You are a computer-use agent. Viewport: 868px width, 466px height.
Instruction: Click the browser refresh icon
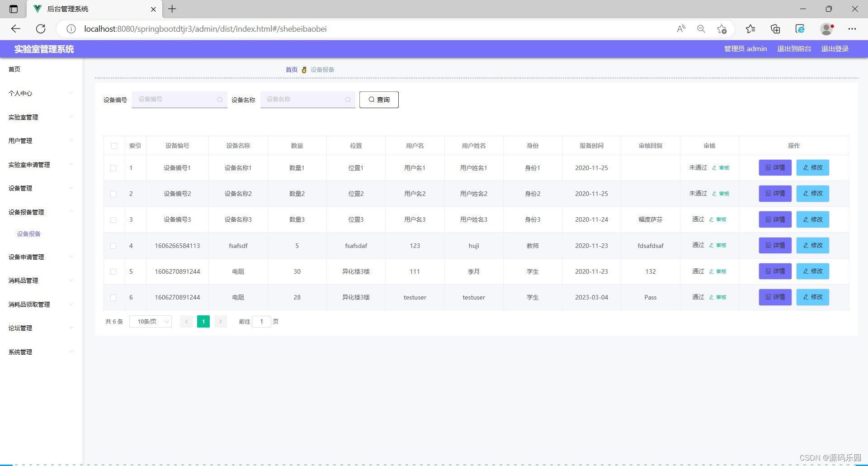[x=41, y=29]
